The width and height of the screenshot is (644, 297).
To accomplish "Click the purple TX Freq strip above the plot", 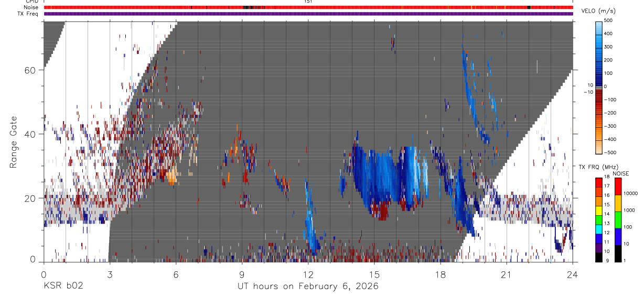I will tap(308, 14).
